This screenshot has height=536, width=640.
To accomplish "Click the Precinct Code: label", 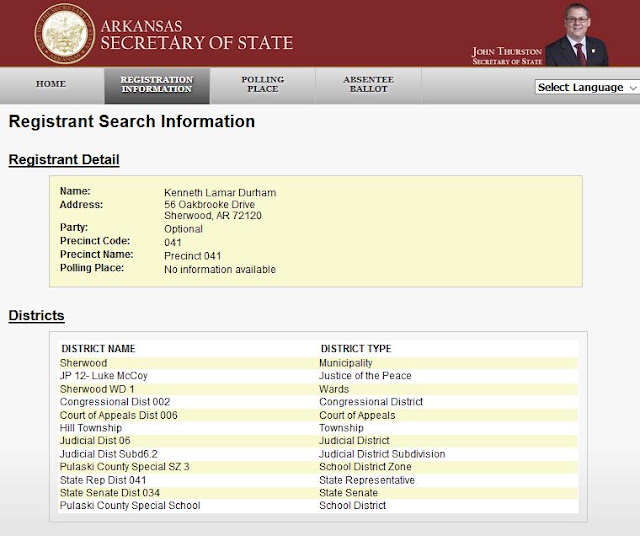I will (x=95, y=241).
